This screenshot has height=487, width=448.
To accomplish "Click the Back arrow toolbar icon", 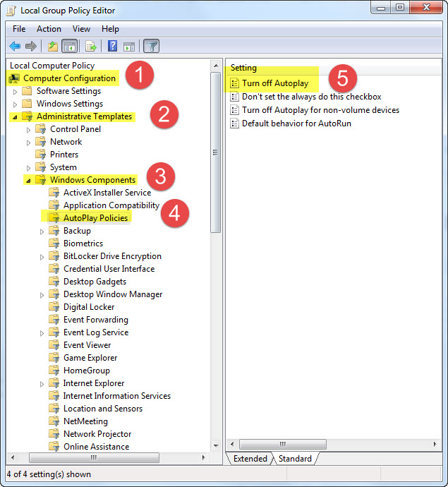I will coord(14,47).
